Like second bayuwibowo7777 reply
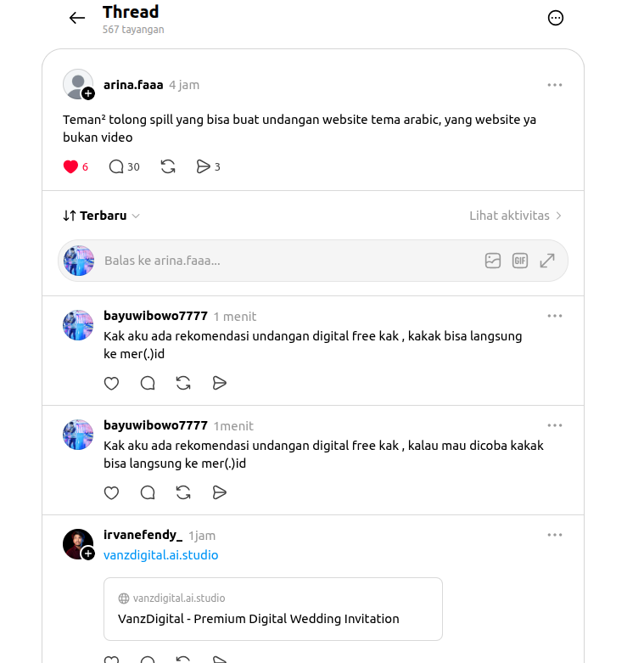Viewport: 644px width, 663px height. [111, 492]
